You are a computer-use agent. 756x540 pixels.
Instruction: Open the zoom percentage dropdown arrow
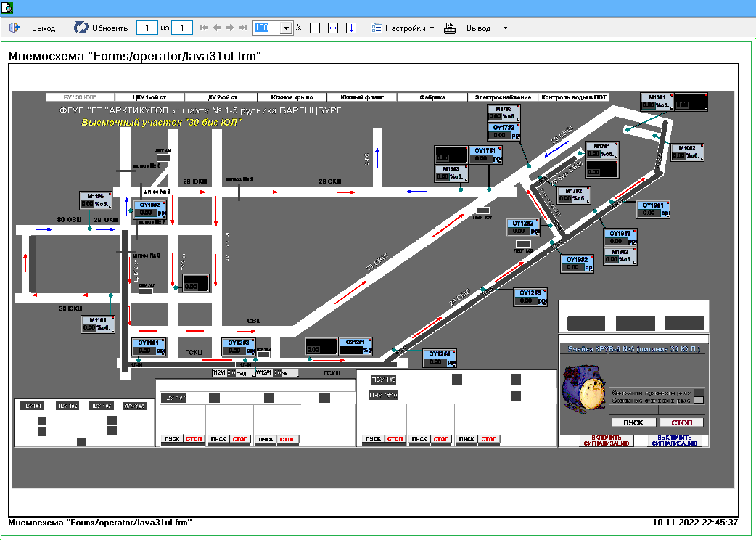pos(287,28)
